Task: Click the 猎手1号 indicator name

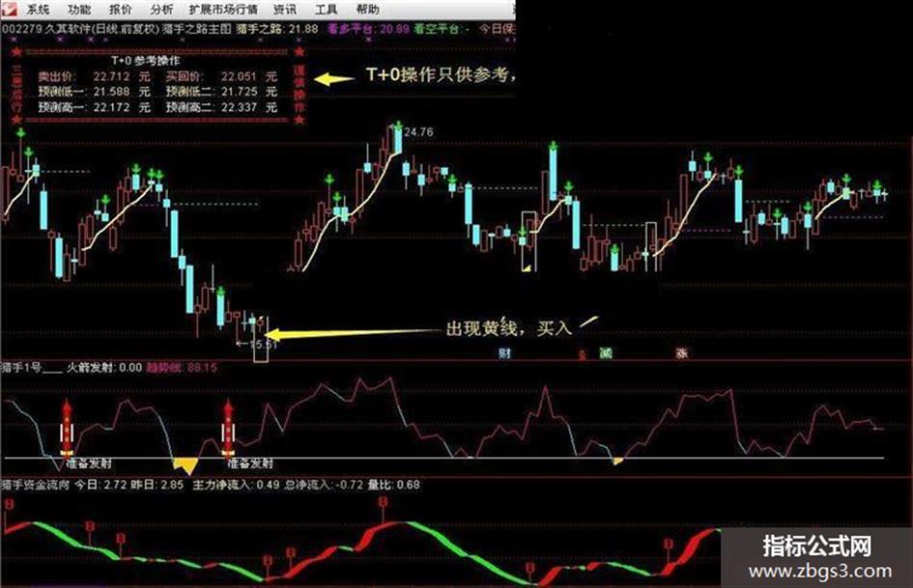Action: point(21,367)
